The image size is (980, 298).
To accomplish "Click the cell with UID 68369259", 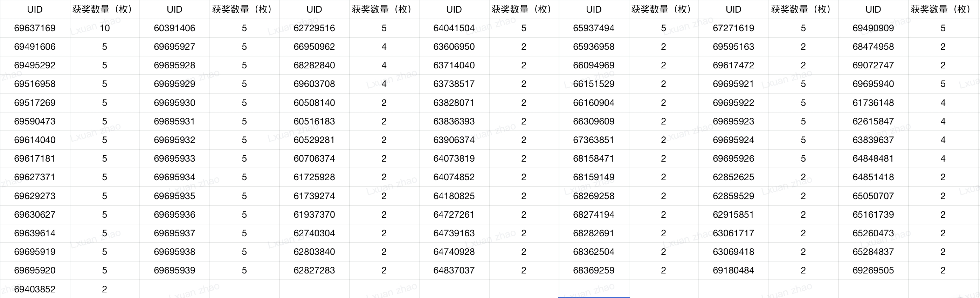I will tap(593, 271).
